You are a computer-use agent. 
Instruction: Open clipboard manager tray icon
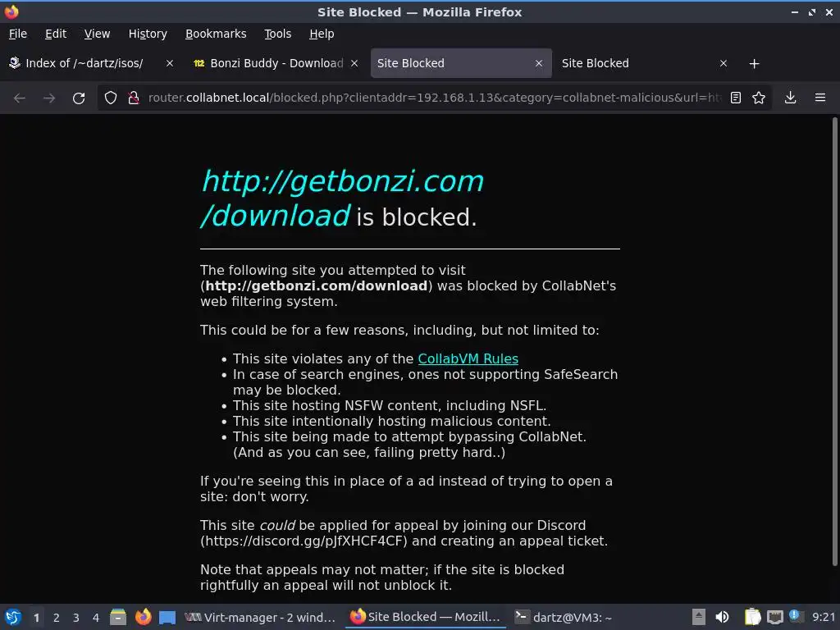tap(753, 617)
